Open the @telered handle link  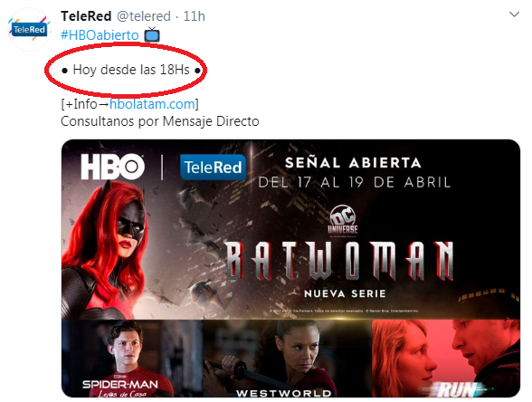[144, 16]
